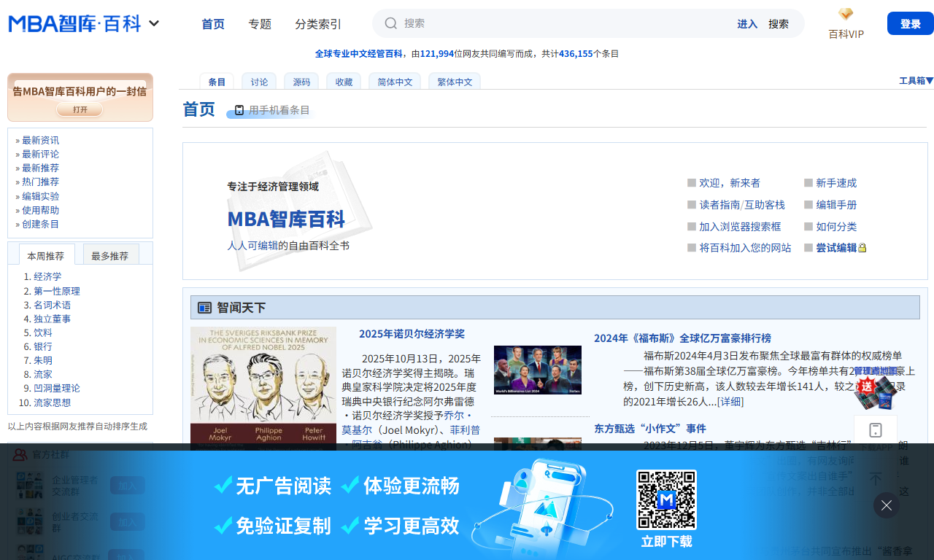Select the 最多推荐 tab
Screen dimensions: 934x560
tap(109, 255)
